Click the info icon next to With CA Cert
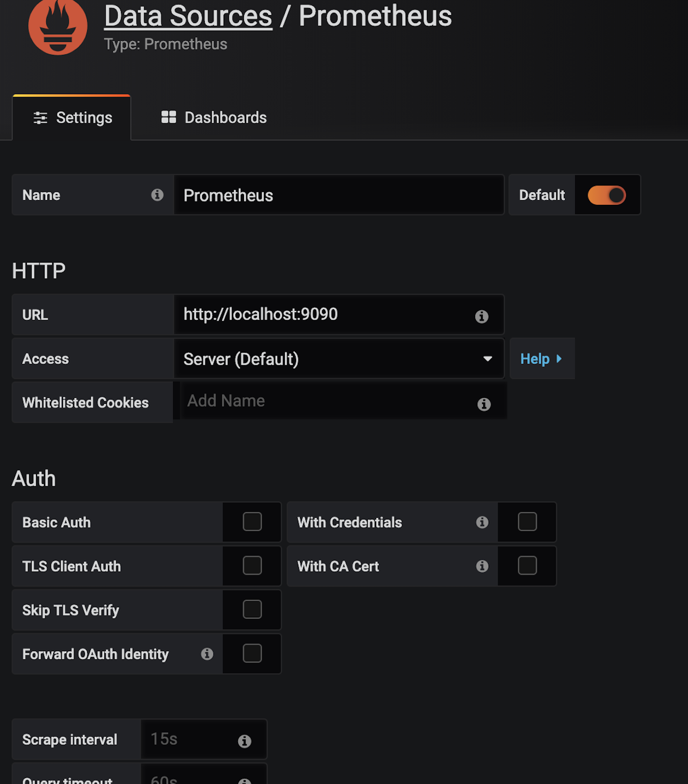The width and height of the screenshot is (688, 784). [482, 566]
